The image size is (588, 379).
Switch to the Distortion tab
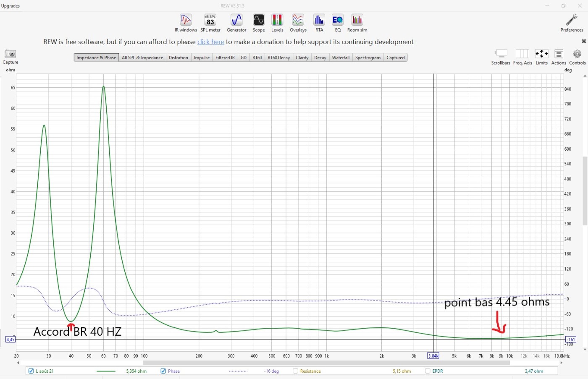click(x=178, y=58)
